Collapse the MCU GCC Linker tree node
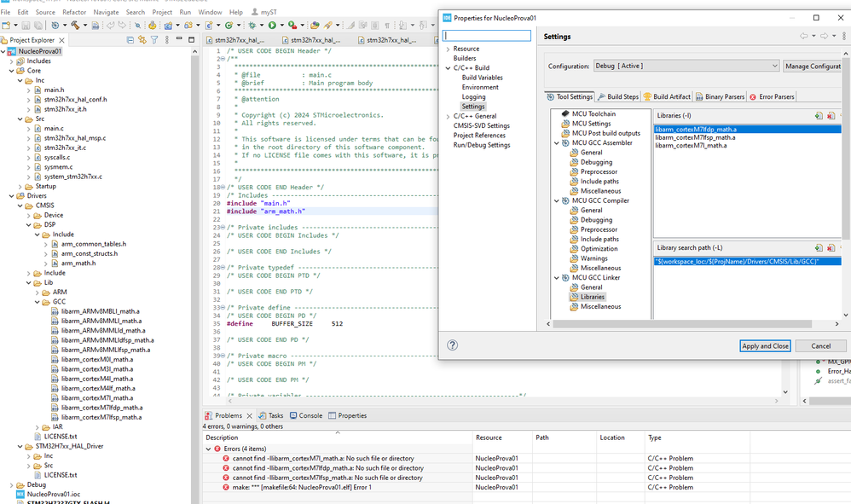Image resolution: width=851 pixels, height=504 pixels. click(x=555, y=277)
